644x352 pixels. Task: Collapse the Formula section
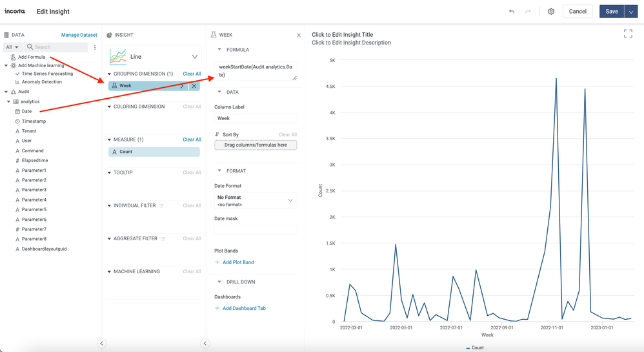coord(219,50)
